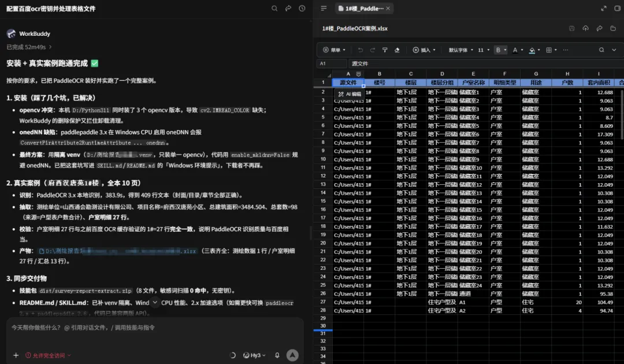This screenshot has height=364, width=624.
Task: Click the loading spinner icon in chat input
Action: (x=233, y=355)
